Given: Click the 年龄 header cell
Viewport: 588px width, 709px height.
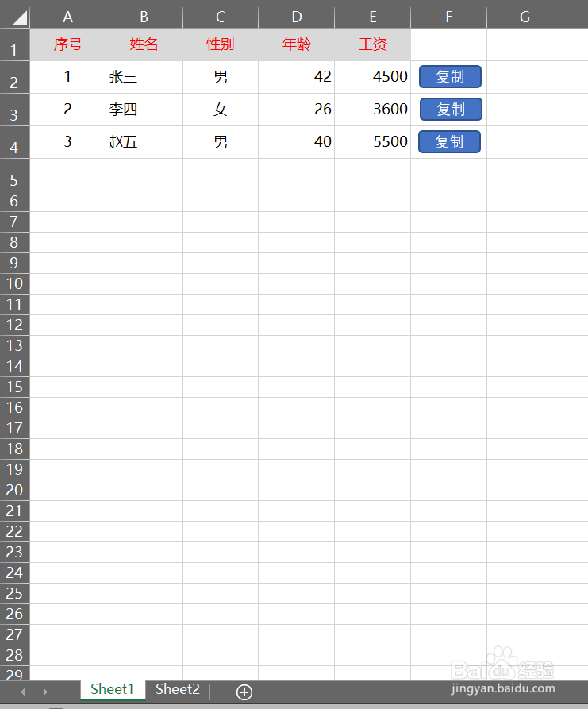Looking at the screenshot, I should (x=297, y=44).
